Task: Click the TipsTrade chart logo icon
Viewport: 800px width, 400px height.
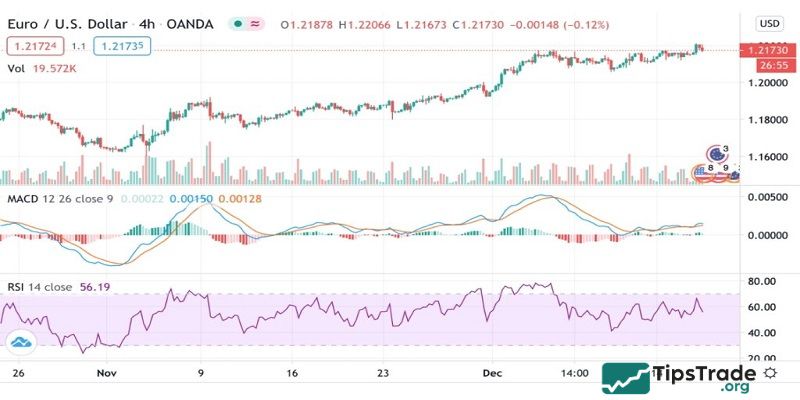Action: click(x=627, y=379)
